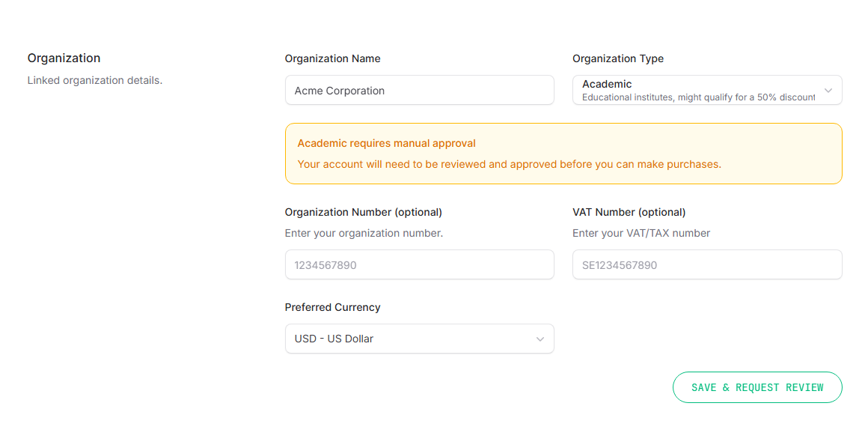The width and height of the screenshot is (868, 433).
Task: Open the Preferred Currency dropdown
Action: [419, 338]
